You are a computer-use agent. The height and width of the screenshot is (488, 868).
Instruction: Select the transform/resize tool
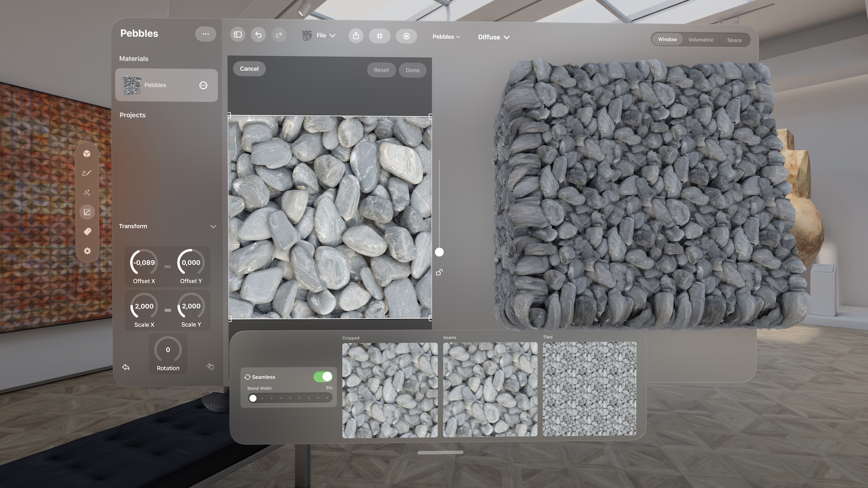pyautogui.click(x=87, y=212)
